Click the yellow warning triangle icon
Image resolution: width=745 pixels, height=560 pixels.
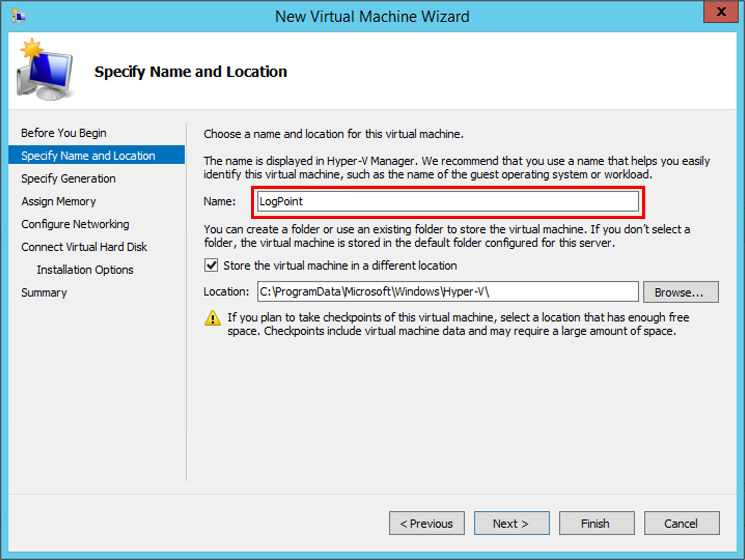coord(212,318)
